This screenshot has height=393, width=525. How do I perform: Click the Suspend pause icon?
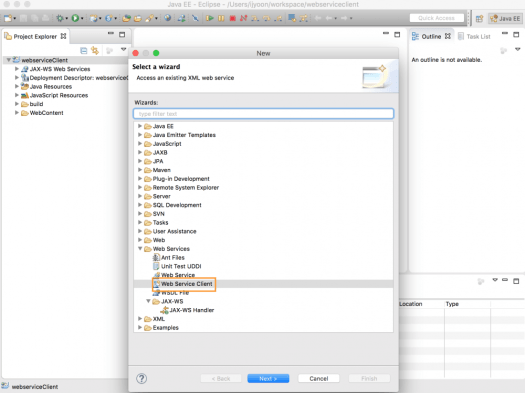(221, 18)
